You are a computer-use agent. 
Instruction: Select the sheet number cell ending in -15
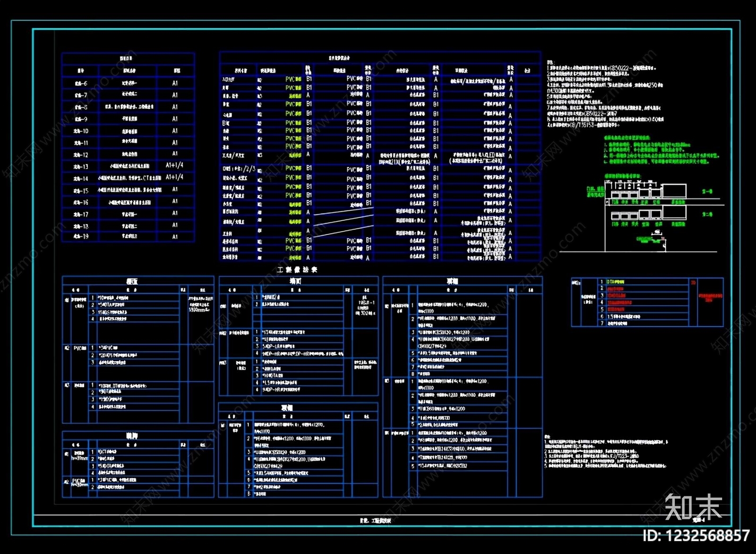point(80,190)
